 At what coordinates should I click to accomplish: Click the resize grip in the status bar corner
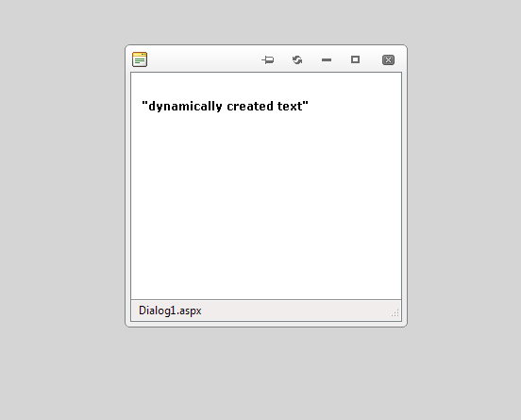[x=395, y=313]
